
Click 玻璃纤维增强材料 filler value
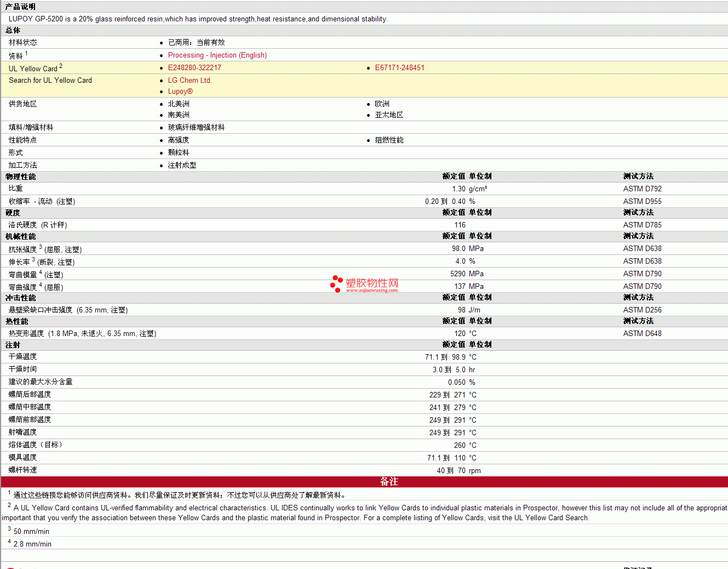196,128
